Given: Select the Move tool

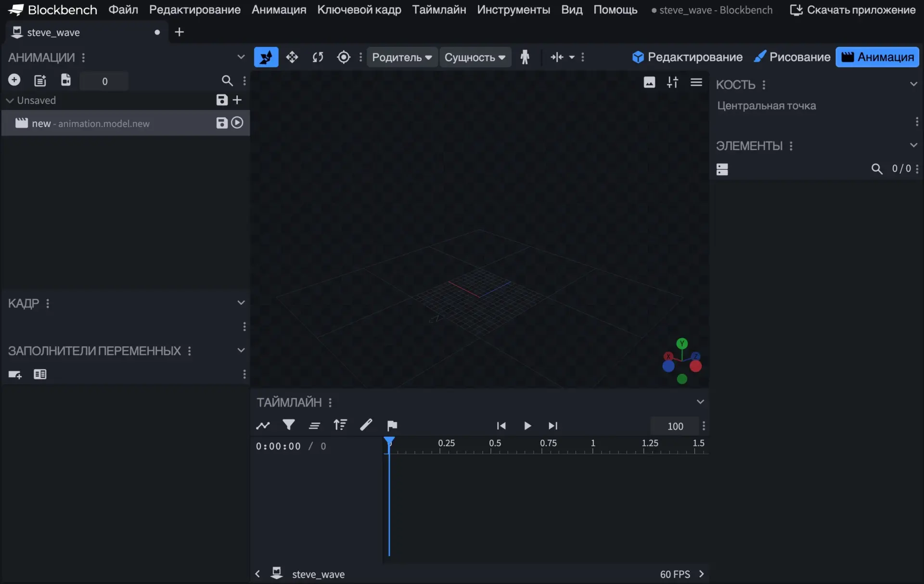Looking at the screenshot, I should [292, 57].
